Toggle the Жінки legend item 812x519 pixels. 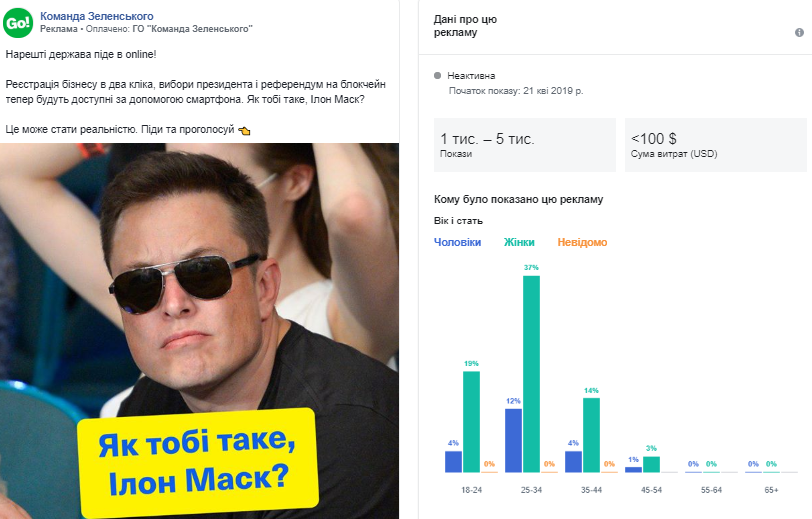point(519,242)
